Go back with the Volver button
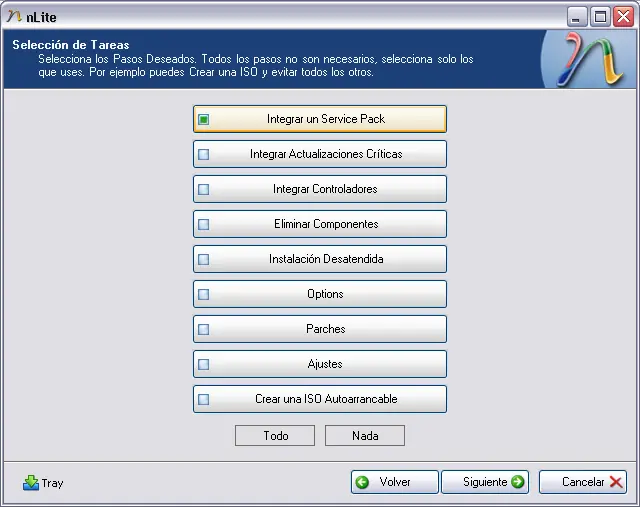The image size is (640, 507). point(395,482)
